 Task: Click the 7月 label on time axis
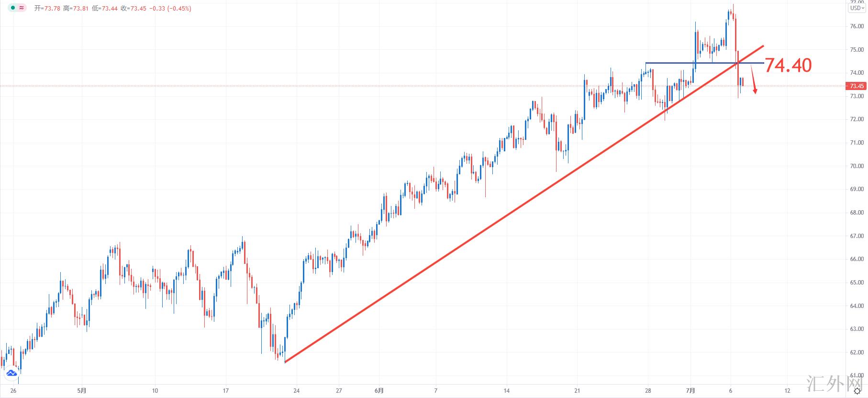point(690,391)
